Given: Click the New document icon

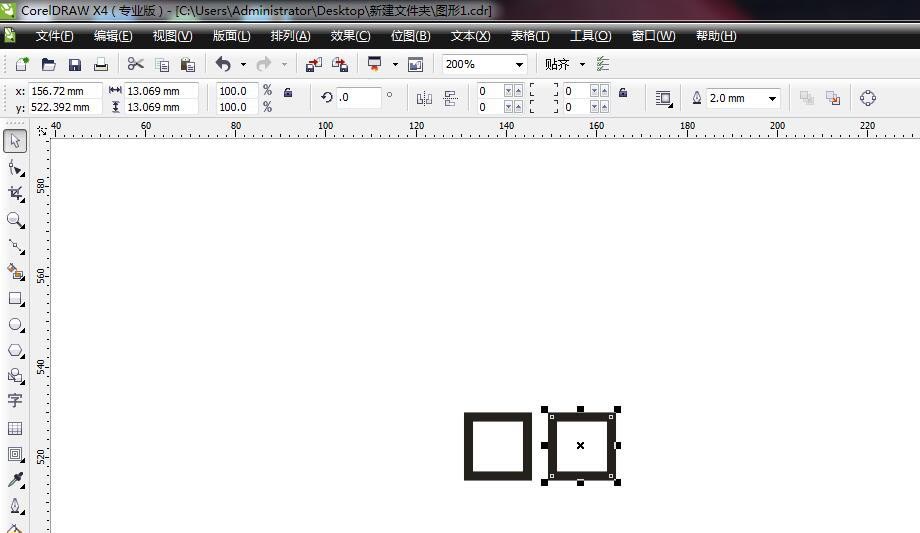Looking at the screenshot, I should (x=22, y=64).
